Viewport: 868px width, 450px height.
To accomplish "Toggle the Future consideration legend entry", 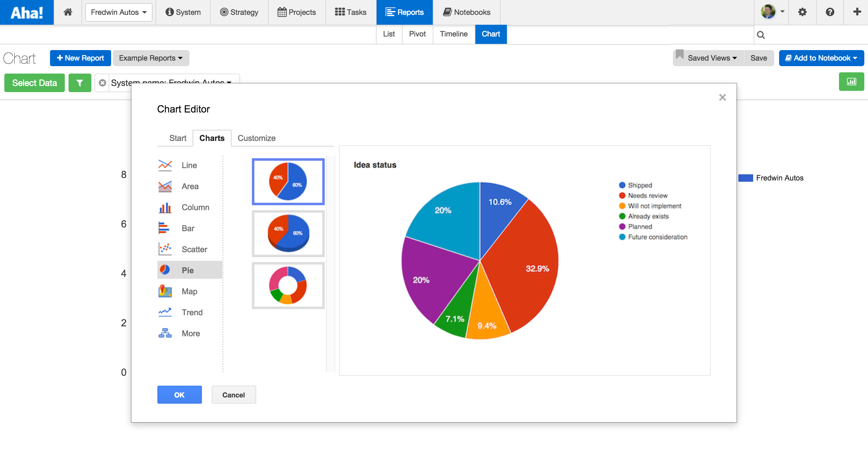I will pyautogui.click(x=657, y=237).
